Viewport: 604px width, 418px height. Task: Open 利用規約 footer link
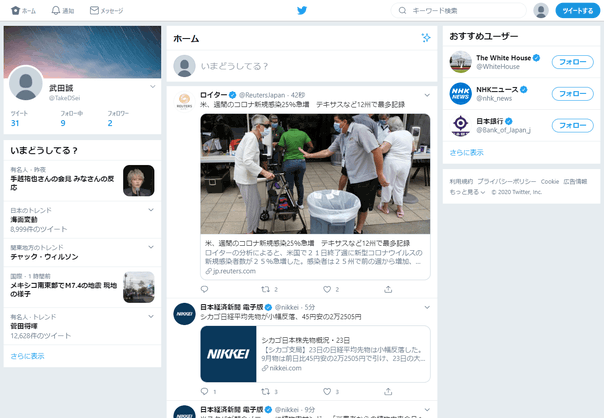point(461,181)
